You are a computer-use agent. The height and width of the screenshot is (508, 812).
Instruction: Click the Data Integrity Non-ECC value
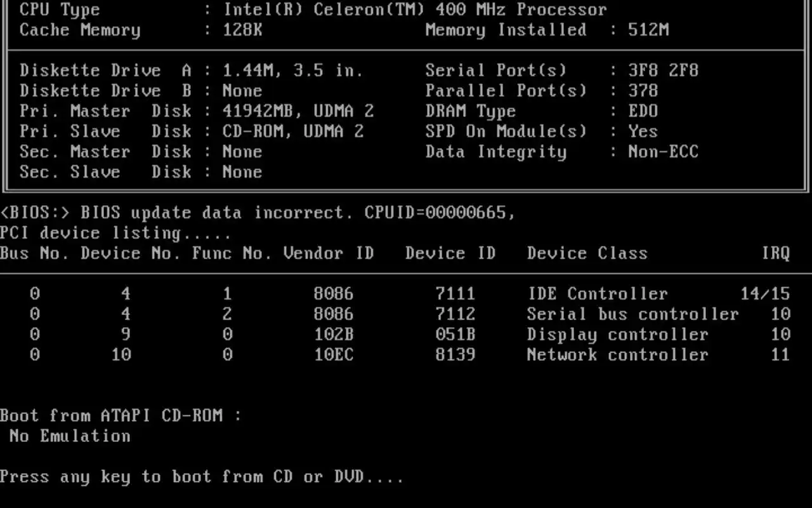pos(663,152)
